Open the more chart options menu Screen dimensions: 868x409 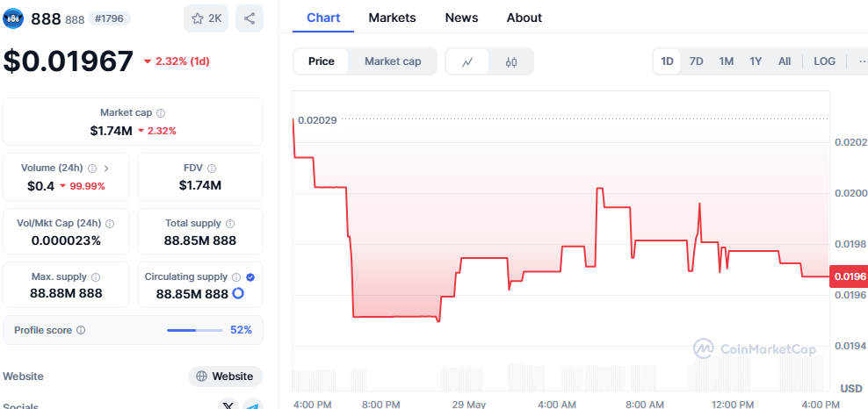tap(858, 61)
